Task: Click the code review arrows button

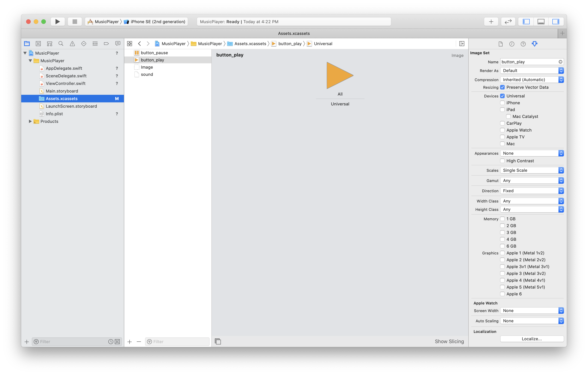Action: tap(508, 21)
